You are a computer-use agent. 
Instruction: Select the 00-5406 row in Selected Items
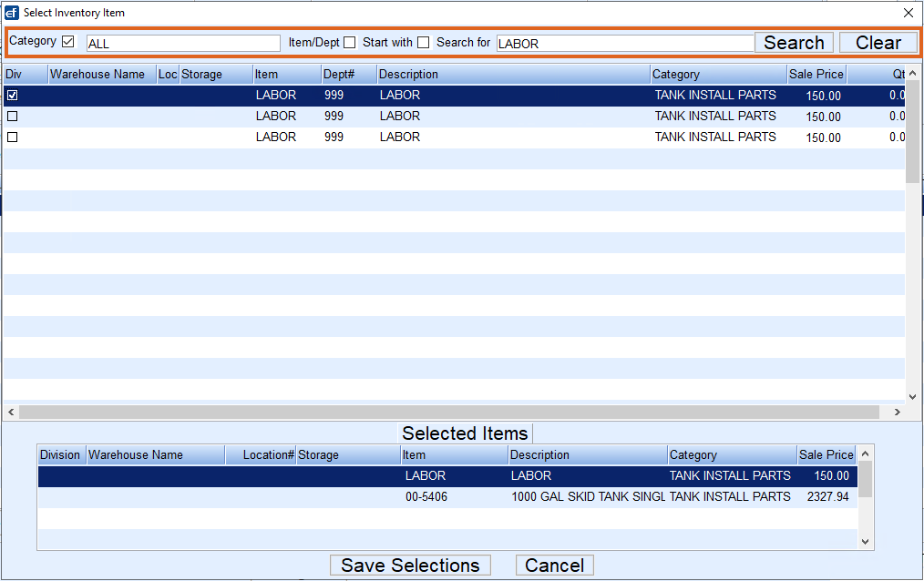pos(447,497)
